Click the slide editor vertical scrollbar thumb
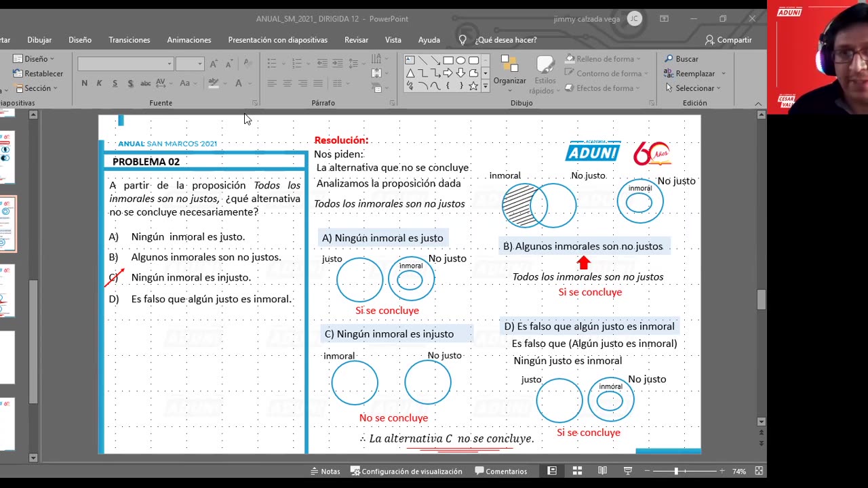Screen dimensions: 868x488 762,300
